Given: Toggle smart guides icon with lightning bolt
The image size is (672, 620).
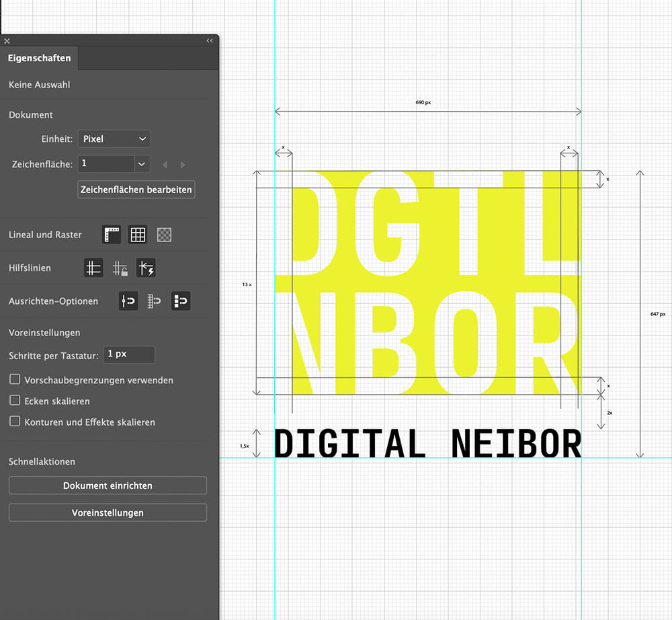Looking at the screenshot, I should [146, 268].
